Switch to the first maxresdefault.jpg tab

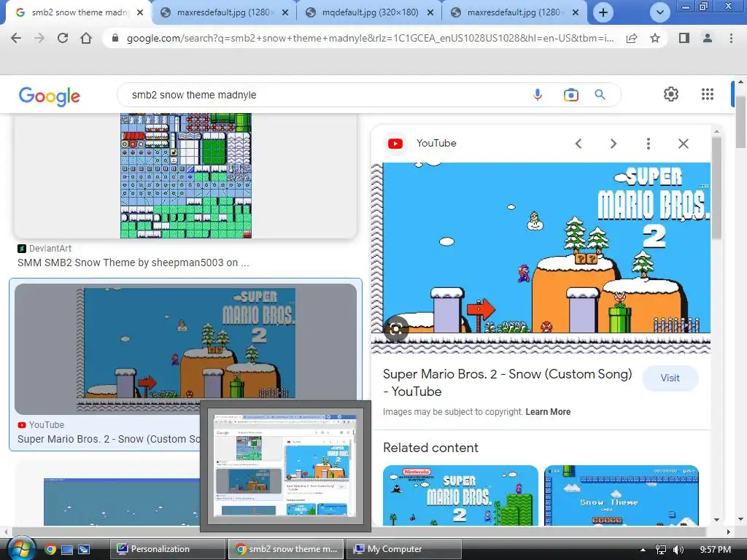coord(225,12)
